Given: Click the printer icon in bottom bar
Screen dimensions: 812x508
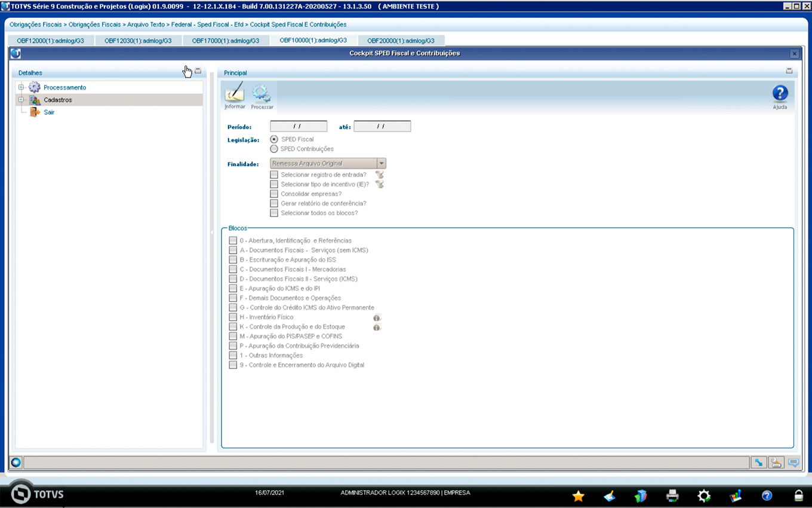Looking at the screenshot, I should pyautogui.click(x=672, y=495).
